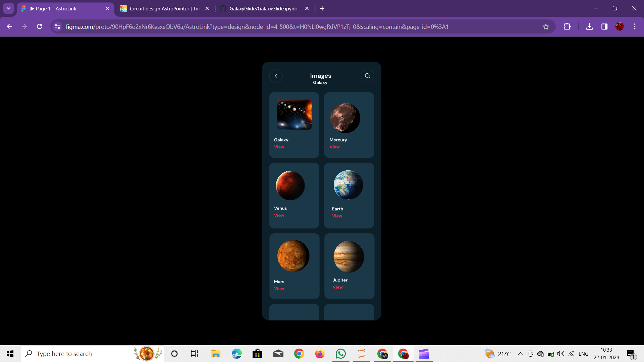This screenshot has width=644, height=362.
Task: Click the Galaxy solar system thumbnail
Action: [x=294, y=115]
